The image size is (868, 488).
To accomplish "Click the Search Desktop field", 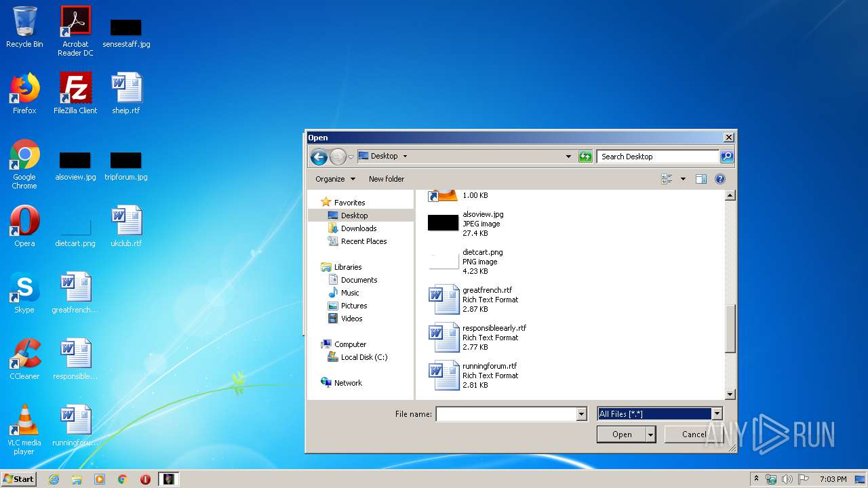I will [x=658, y=157].
